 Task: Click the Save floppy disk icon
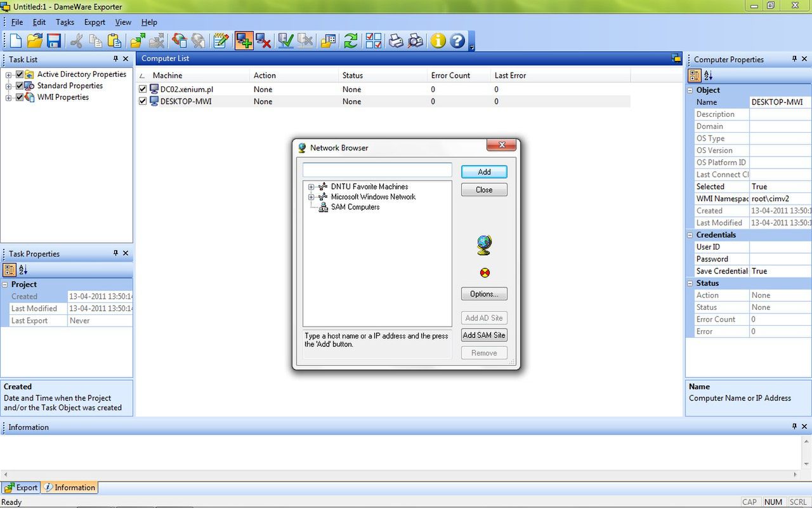point(54,41)
